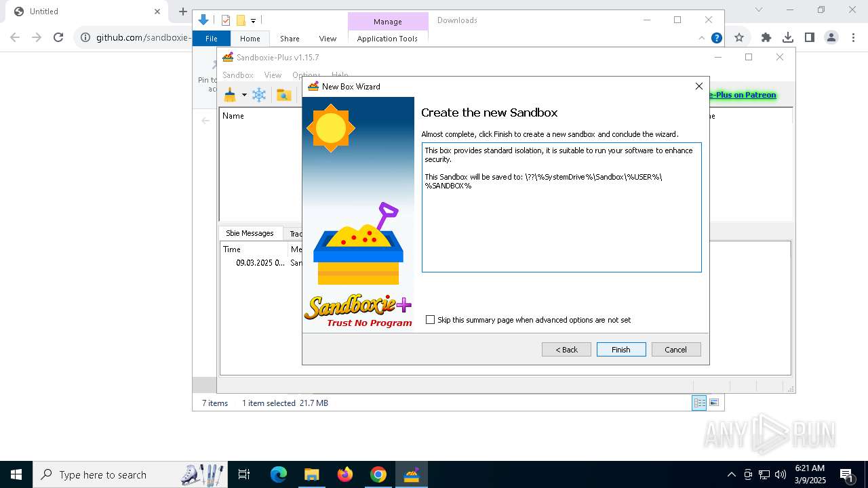Click inside the sandbox summary text box
Screen dimensions: 868x488
coord(561,207)
